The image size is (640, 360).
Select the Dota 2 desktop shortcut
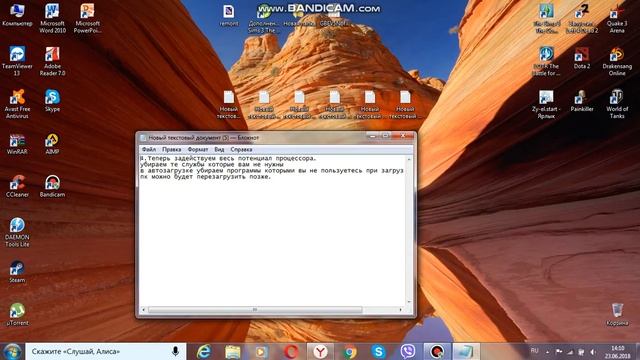(582, 58)
